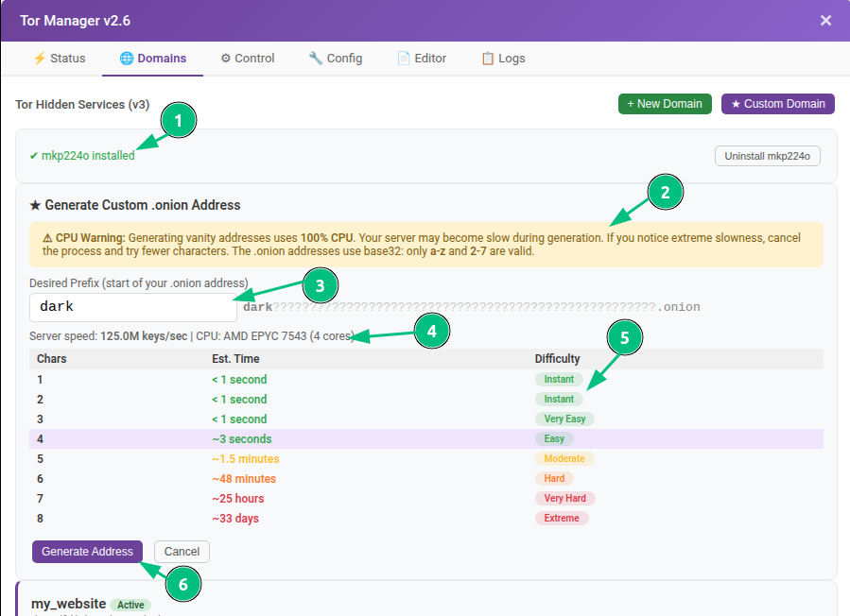Click the 'mkp224o installed' status text

[82, 156]
